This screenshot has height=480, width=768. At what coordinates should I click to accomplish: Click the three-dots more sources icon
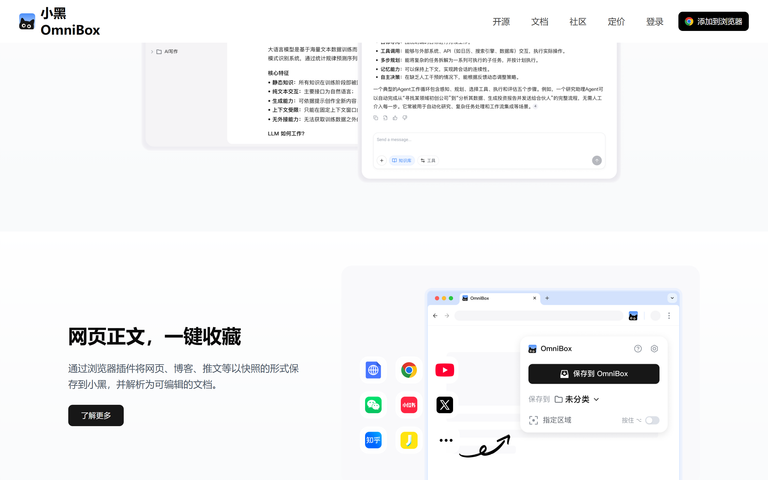446,440
